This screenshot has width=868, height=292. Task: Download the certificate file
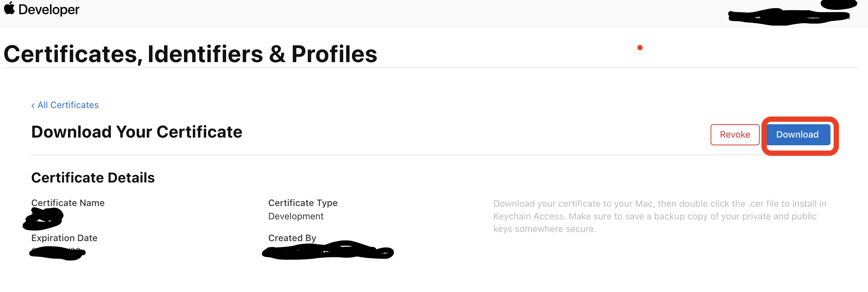(x=798, y=134)
